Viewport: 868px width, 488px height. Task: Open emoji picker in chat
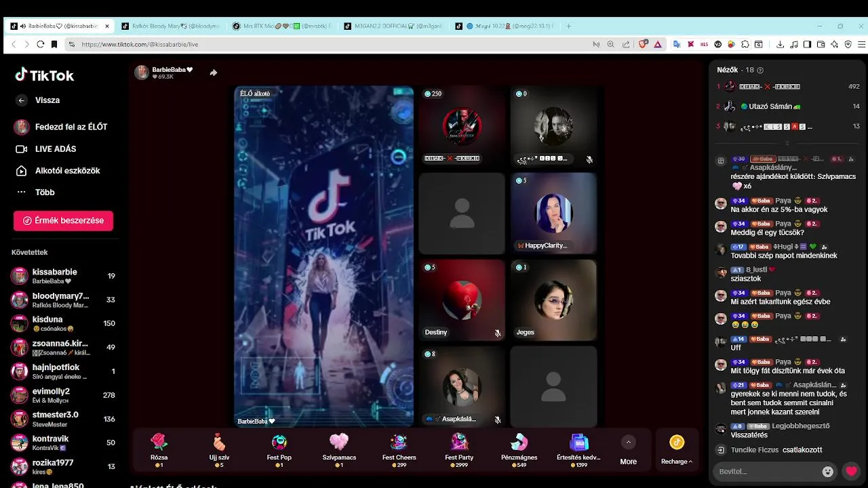[x=827, y=471]
